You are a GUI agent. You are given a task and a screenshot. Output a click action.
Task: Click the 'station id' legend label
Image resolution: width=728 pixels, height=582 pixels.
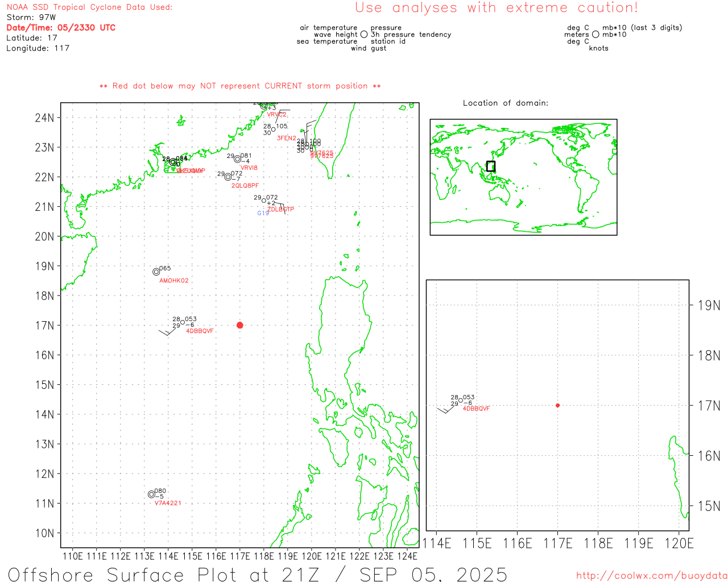[388, 41]
